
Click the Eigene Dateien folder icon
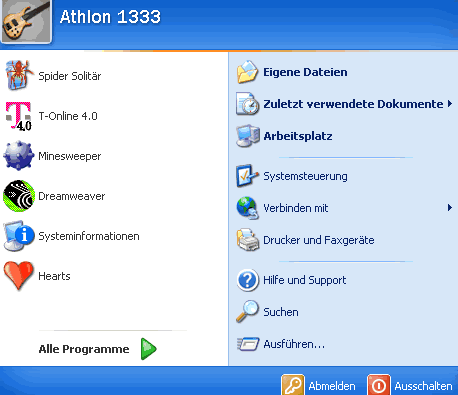[x=247, y=72]
